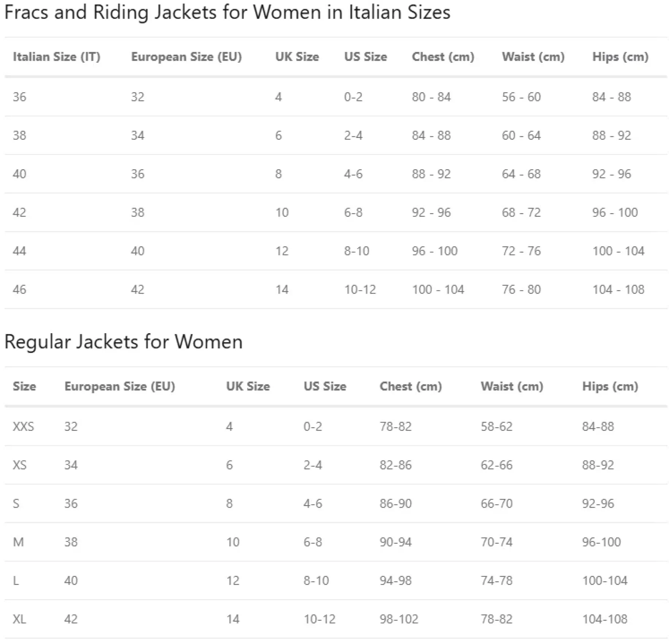
Task: Click chest value '100 - 104' for Italian size 46
Action: click(x=438, y=290)
